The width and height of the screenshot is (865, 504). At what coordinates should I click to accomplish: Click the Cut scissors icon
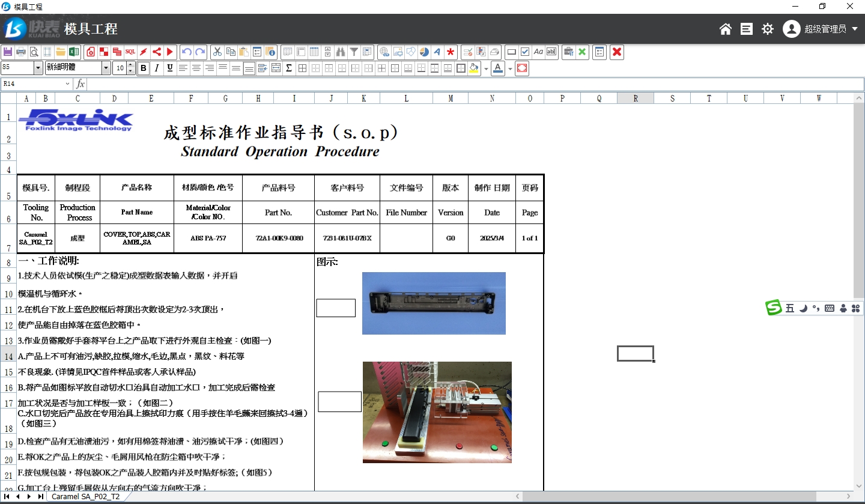click(x=217, y=52)
